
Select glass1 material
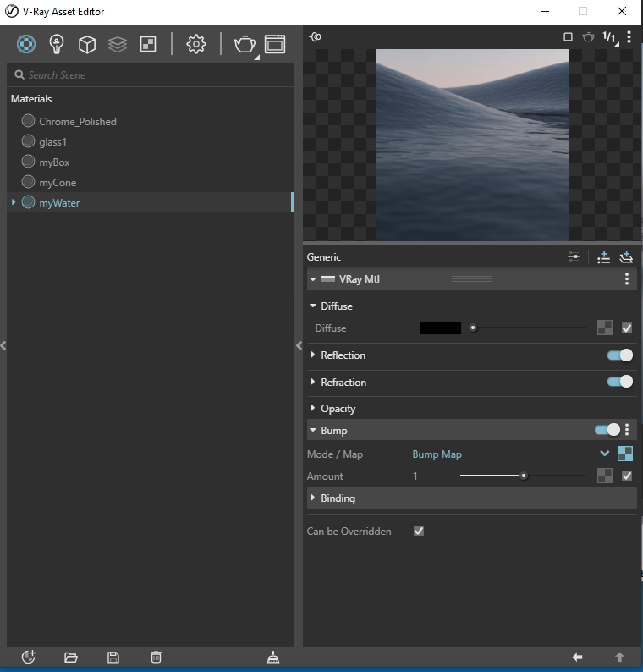pyautogui.click(x=52, y=142)
